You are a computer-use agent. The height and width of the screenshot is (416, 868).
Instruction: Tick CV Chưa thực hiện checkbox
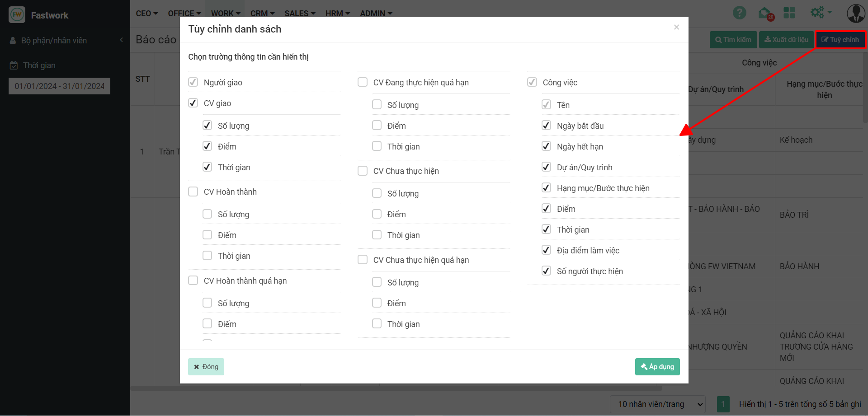click(363, 171)
